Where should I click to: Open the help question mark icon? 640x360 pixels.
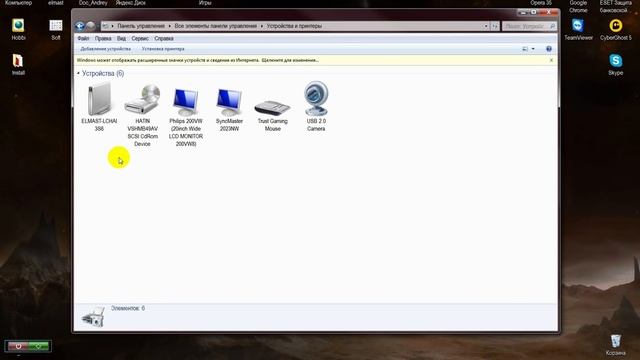tap(549, 49)
